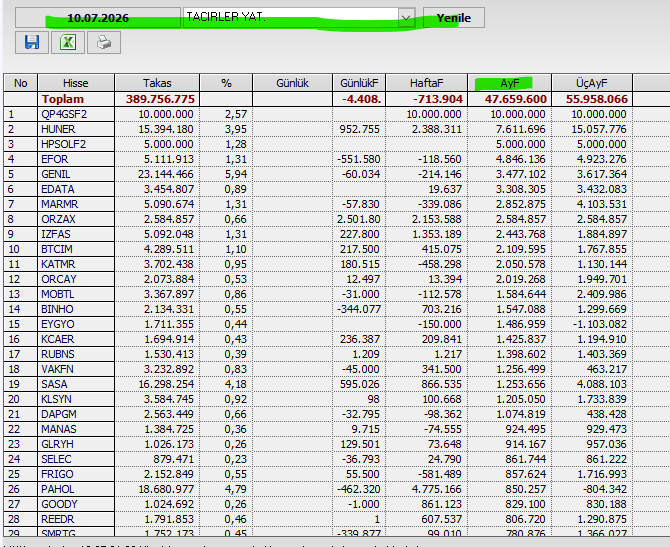
Task: Sort by the HaftaF column header
Action: point(426,83)
